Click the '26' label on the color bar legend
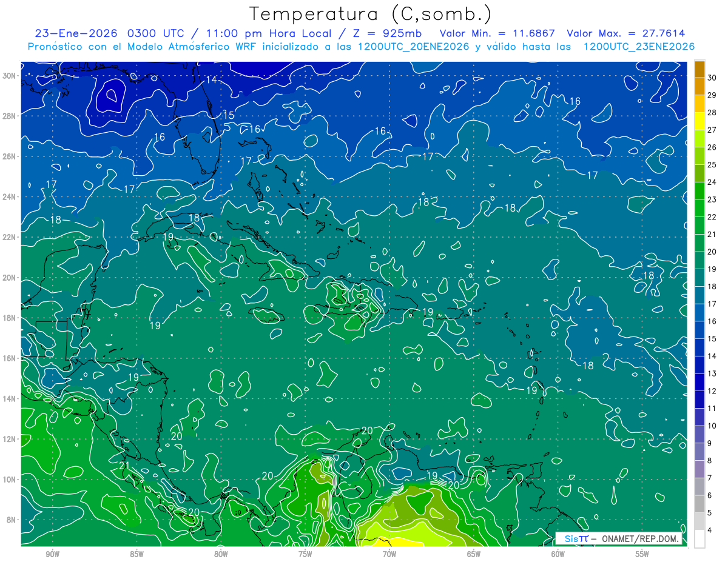The height and width of the screenshot is (562, 728). 712,147
